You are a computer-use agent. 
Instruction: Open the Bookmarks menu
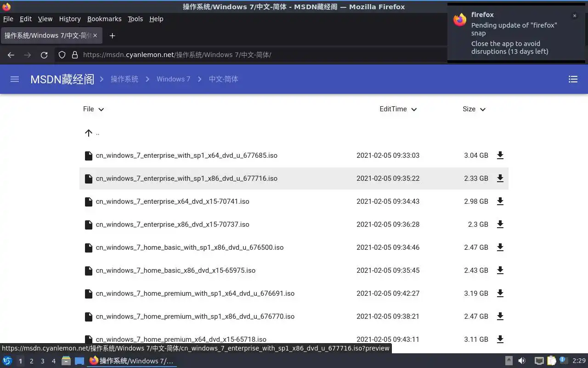(104, 19)
